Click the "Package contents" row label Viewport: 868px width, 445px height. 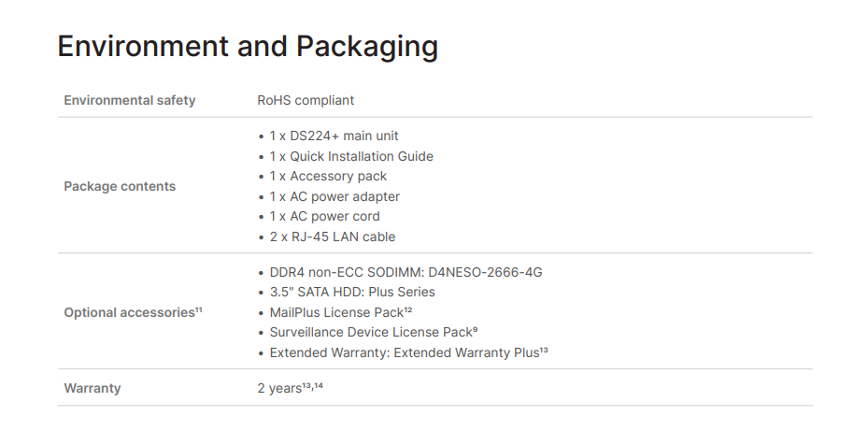pyautogui.click(x=120, y=186)
